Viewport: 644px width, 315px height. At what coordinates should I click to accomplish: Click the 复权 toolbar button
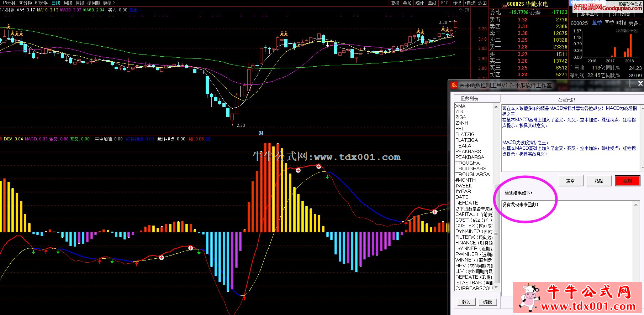coord(395,3)
